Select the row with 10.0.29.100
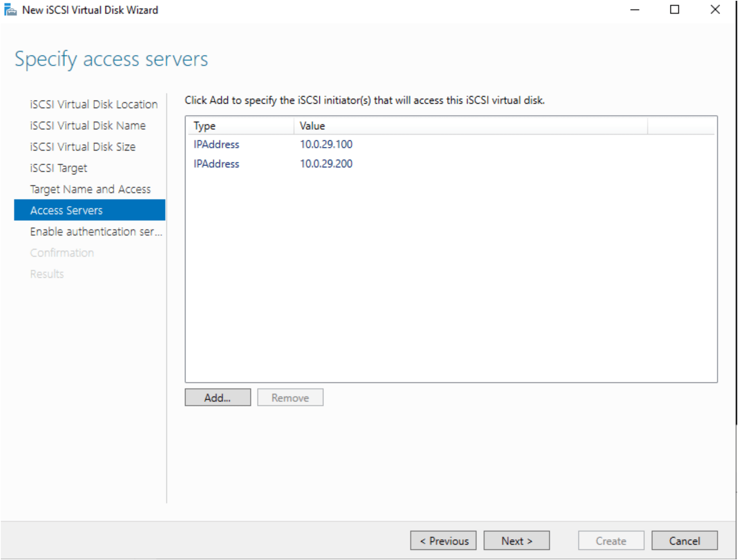The image size is (738, 560). click(451, 144)
